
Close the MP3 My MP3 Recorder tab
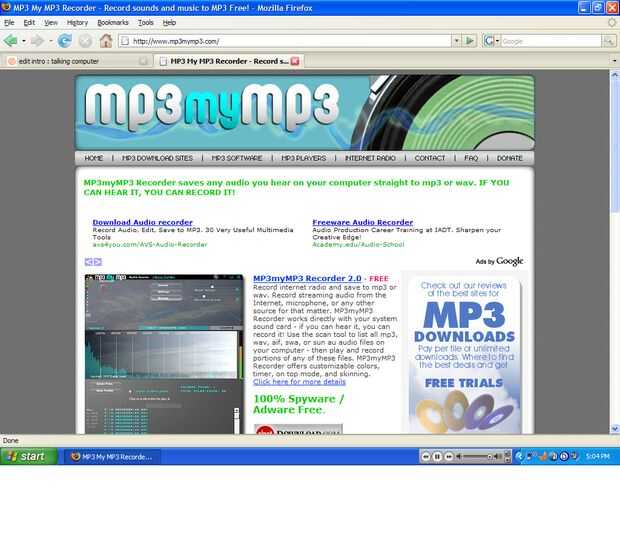[x=295, y=61]
